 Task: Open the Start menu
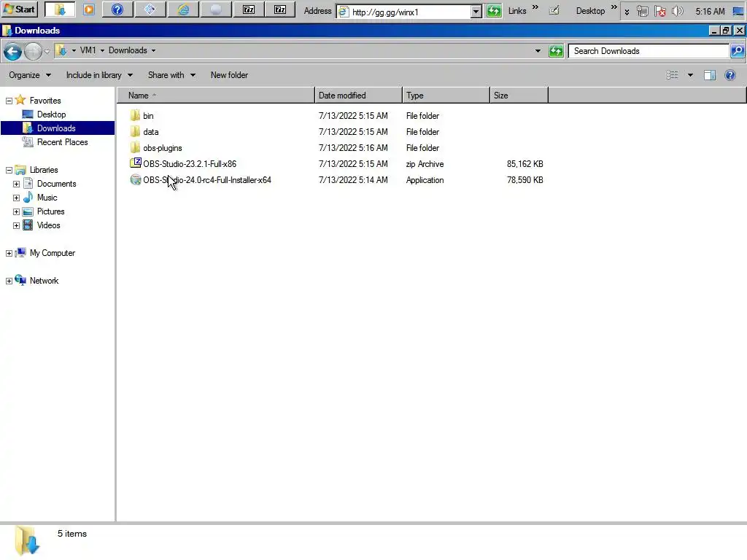(x=20, y=9)
